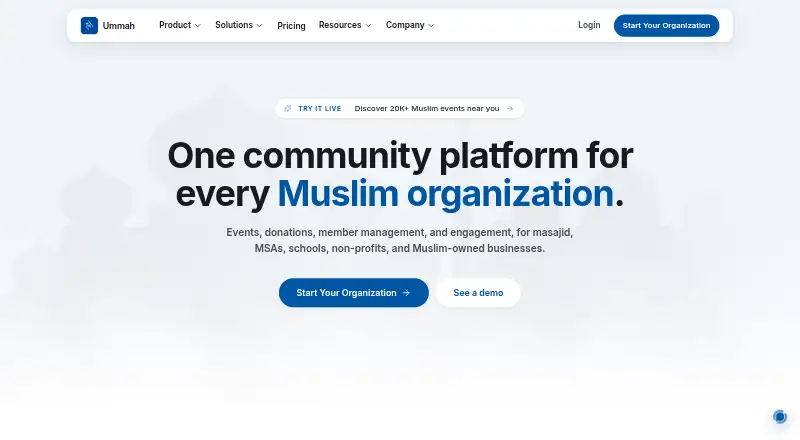
Task: Open the Product menu
Action: coord(180,25)
